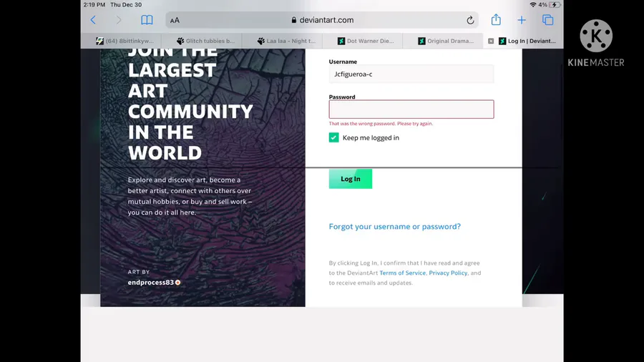The height and width of the screenshot is (362, 644).
Task: Tap the battery percentage status indicator
Action: click(x=542, y=5)
